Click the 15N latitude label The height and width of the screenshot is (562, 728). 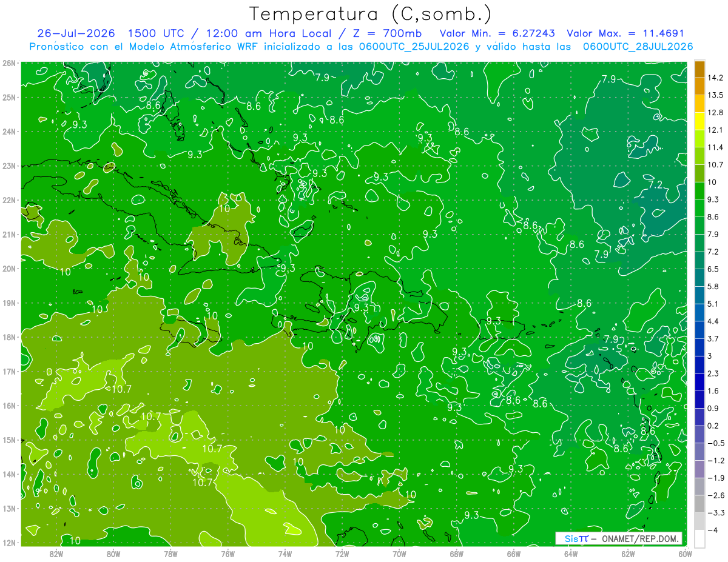pyautogui.click(x=9, y=440)
